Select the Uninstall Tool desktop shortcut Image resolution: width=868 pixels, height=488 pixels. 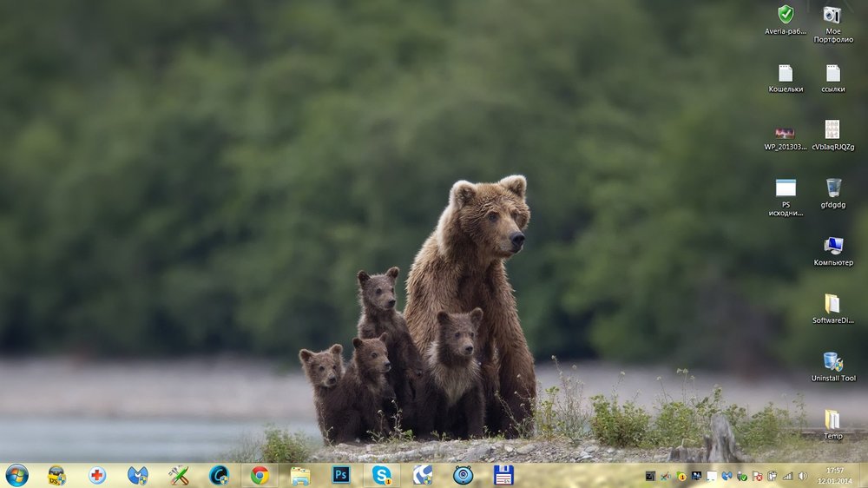pos(832,361)
